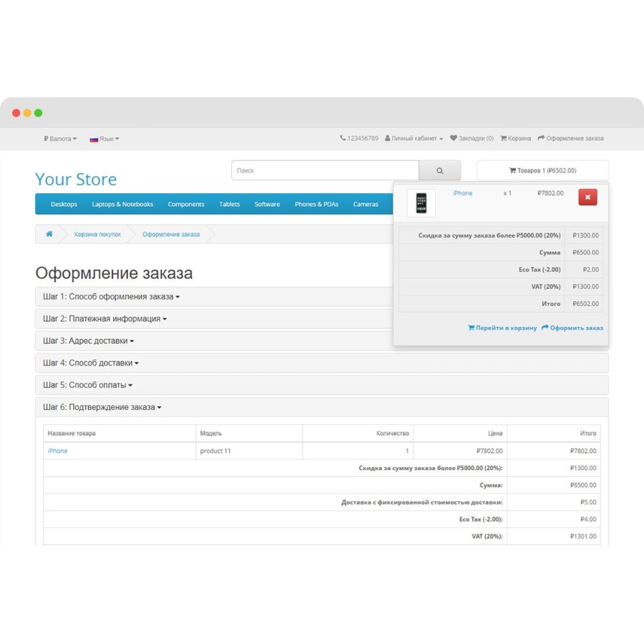The width and height of the screenshot is (644, 644).
Task: Open the Личный кабинет dropdown
Action: click(414, 138)
